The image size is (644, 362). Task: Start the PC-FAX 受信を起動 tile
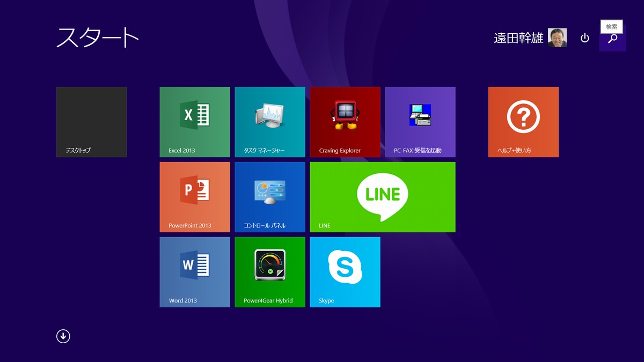click(420, 122)
